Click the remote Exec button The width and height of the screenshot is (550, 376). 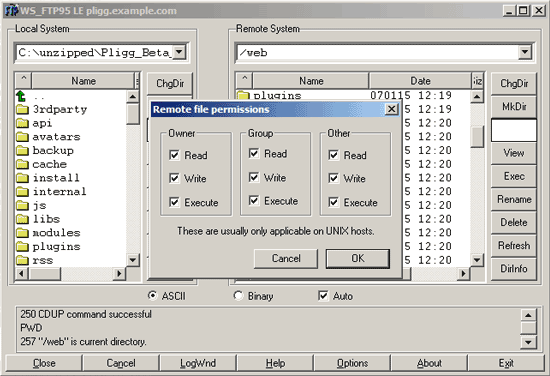(x=514, y=176)
